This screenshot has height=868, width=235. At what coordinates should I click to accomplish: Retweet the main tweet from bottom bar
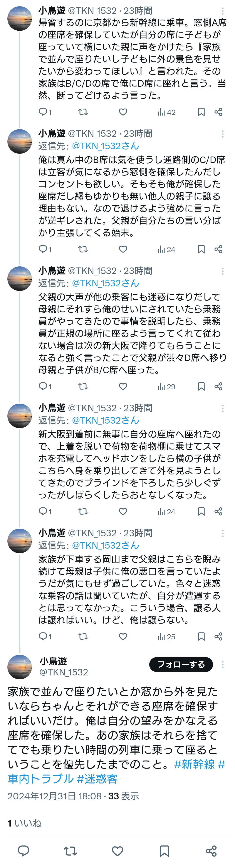click(x=70, y=851)
